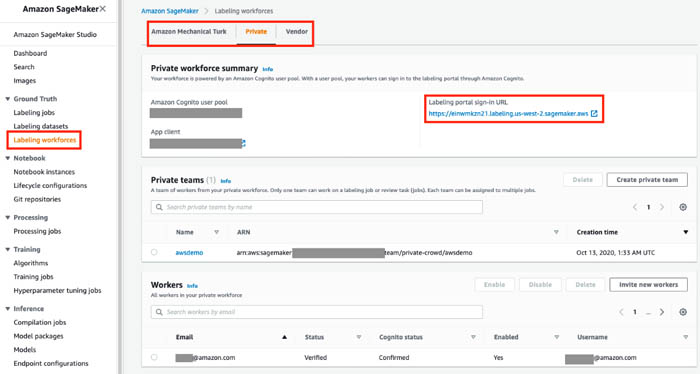This screenshot has width=700, height=374.
Task: Collapse the Notebook section
Action: [x=8, y=158]
